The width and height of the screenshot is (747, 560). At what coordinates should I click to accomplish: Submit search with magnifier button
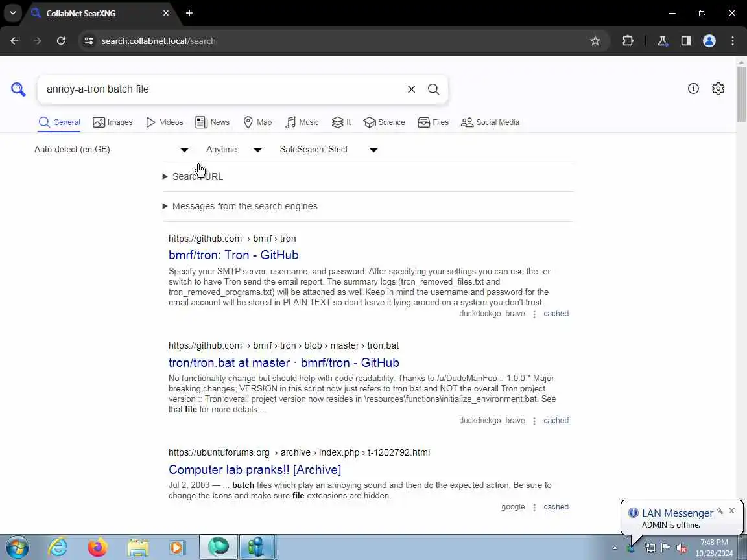tap(434, 89)
